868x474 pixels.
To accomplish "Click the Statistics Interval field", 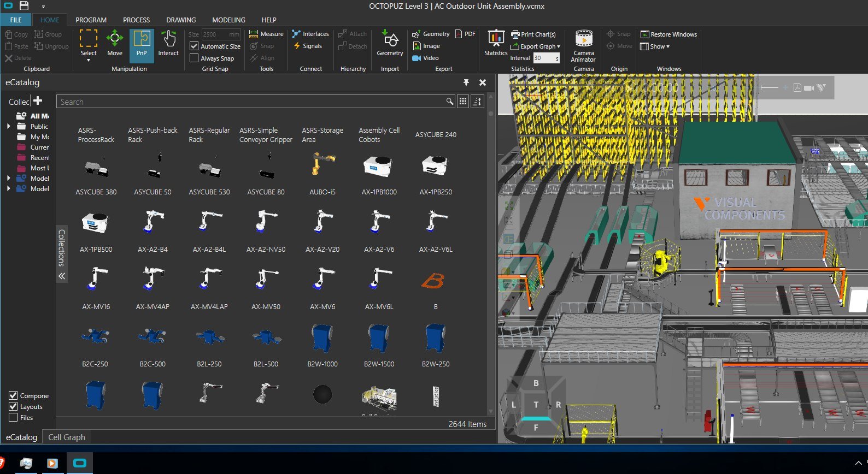I will (x=546, y=58).
